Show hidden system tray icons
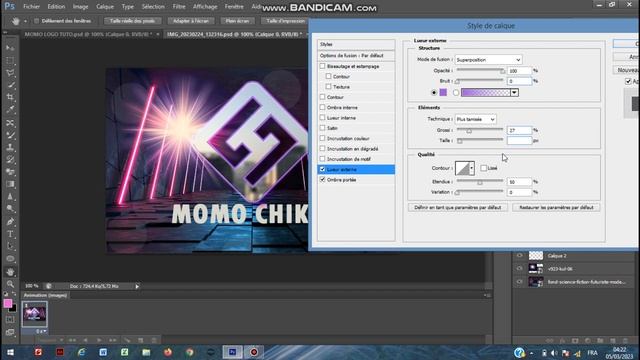The width and height of the screenshot is (640, 360). 531,353
